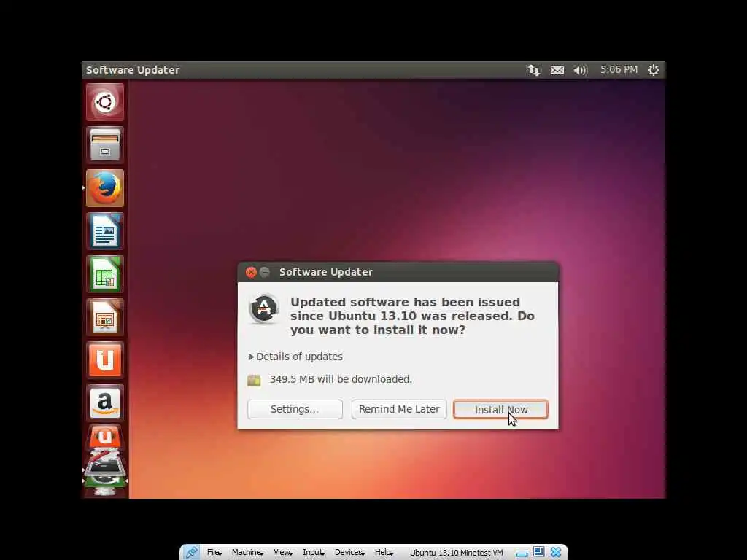747x560 pixels.
Task: Open the messaging envelope indicator
Action: tap(557, 70)
